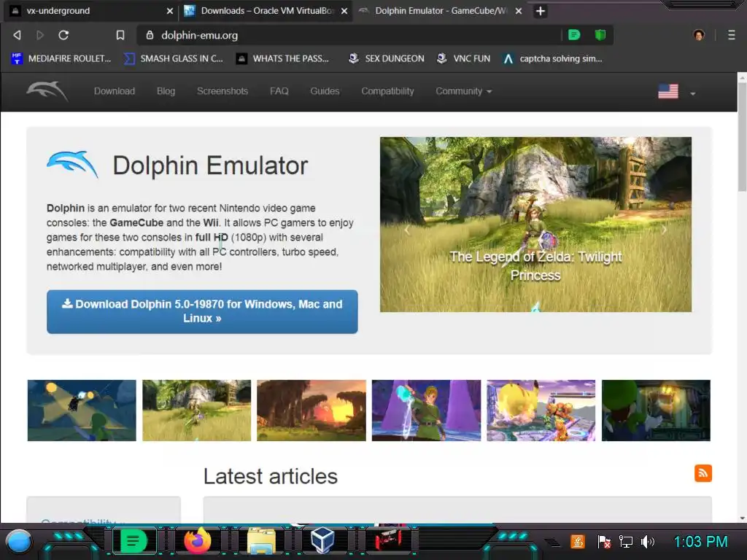Click the carousel previous arrow

(406, 230)
